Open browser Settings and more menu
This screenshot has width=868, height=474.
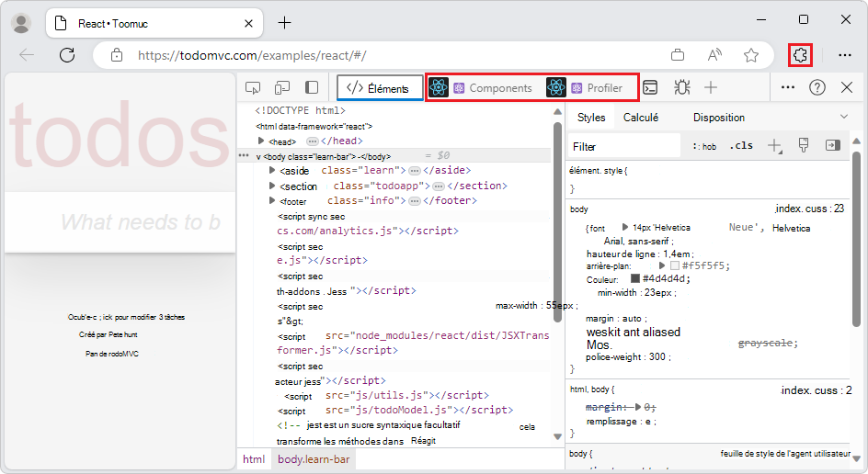tap(845, 55)
